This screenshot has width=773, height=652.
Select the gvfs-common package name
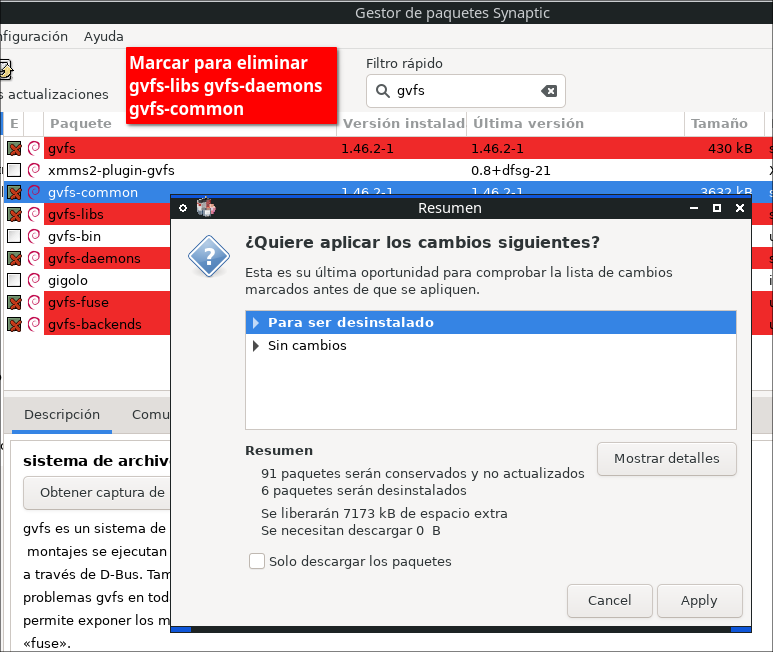coord(93,192)
